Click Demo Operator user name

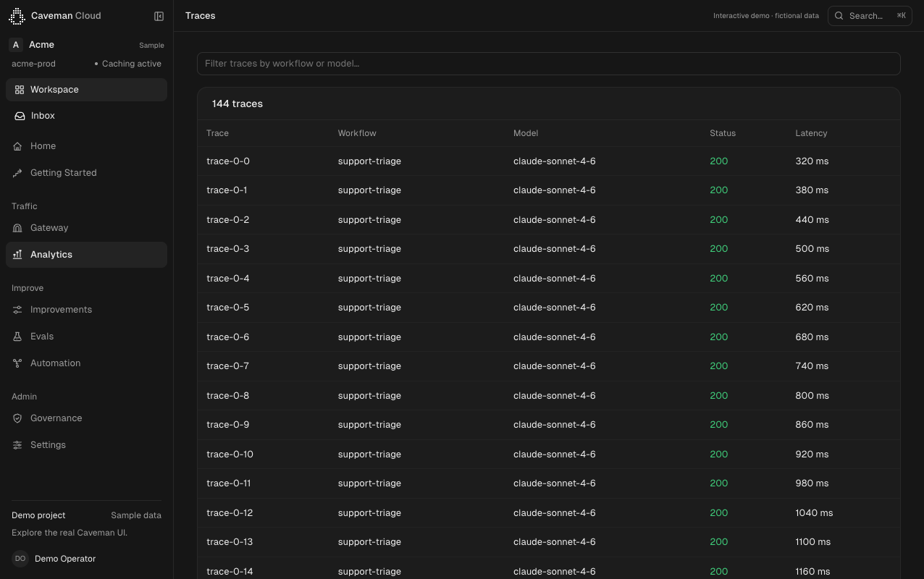click(x=65, y=559)
